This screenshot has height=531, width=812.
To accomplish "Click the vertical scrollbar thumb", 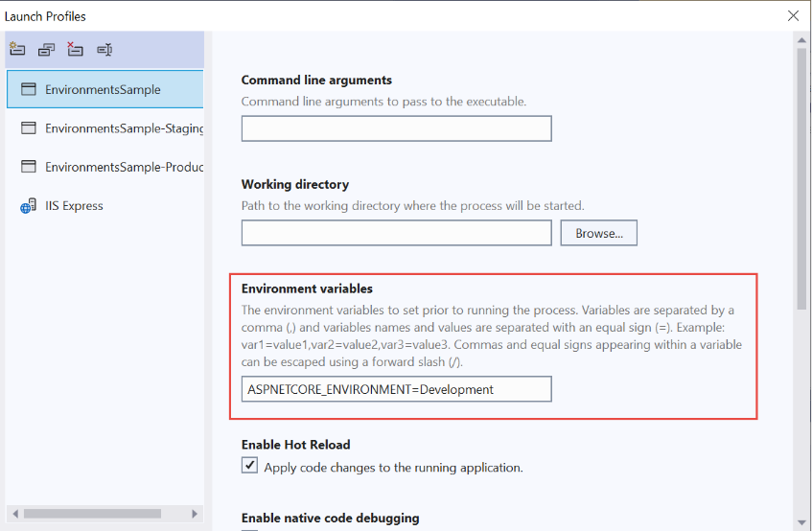I will (x=801, y=179).
